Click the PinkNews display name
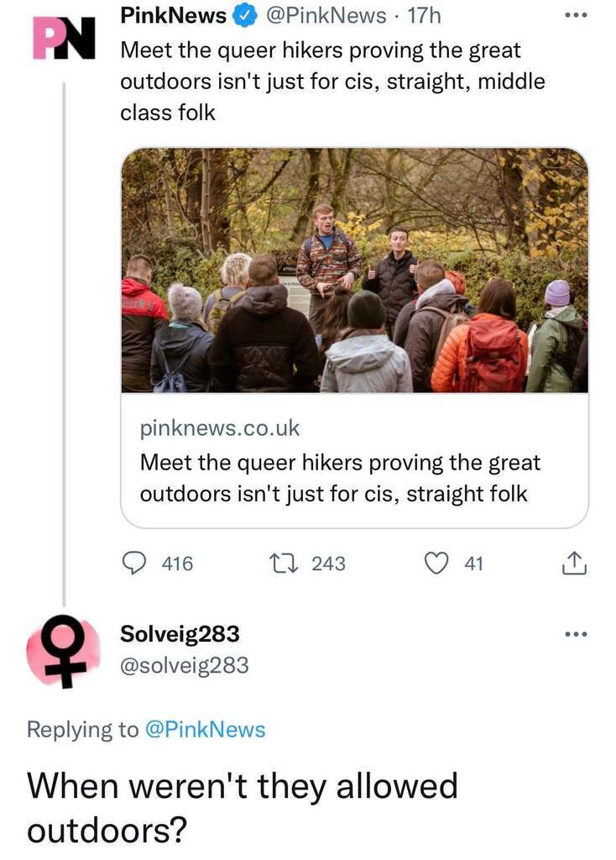Viewport: 616px width, 860px height. pos(174,16)
